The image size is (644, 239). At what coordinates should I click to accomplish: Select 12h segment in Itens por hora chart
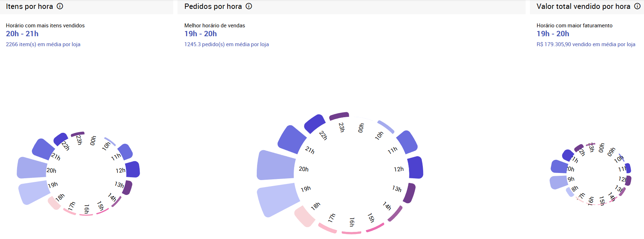point(133,169)
